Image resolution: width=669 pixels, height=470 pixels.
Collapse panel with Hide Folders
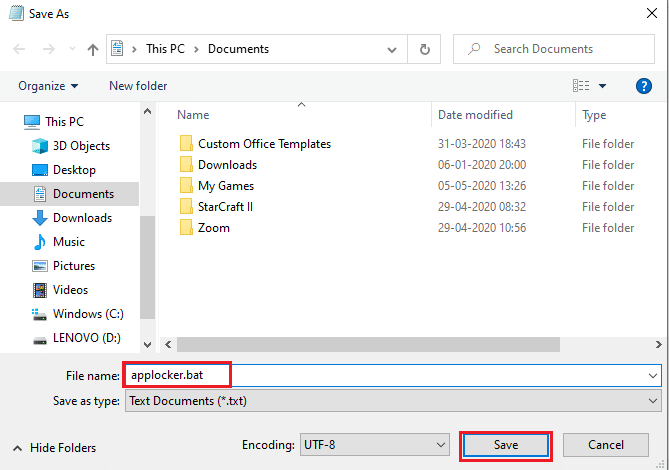(55, 448)
